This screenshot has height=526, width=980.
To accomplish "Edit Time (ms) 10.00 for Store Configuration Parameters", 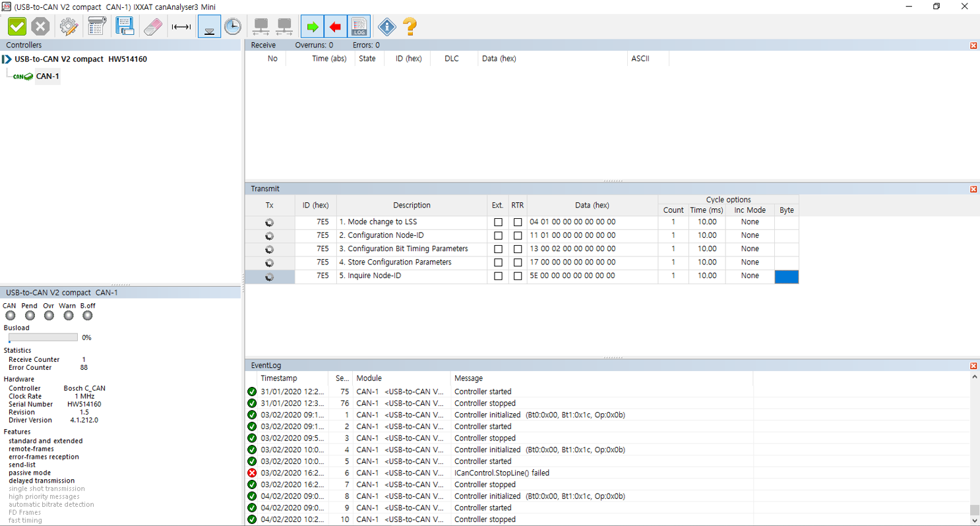I will (x=706, y=262).
